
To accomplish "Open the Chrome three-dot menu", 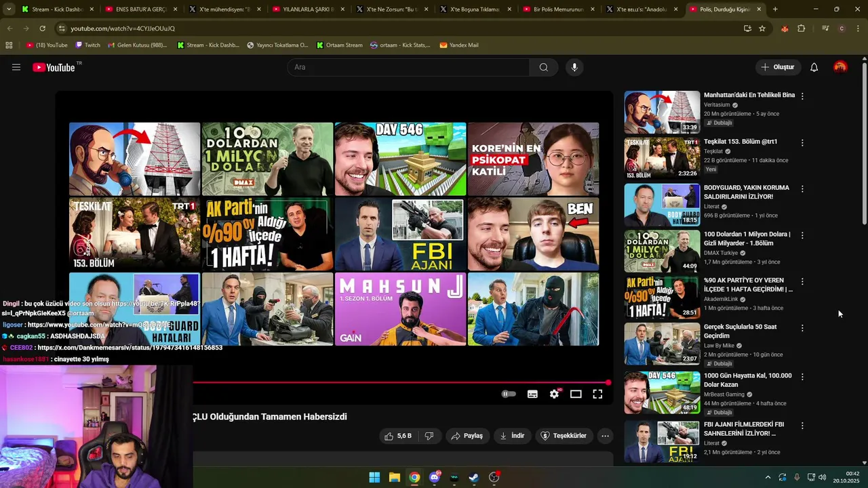I will [x=858, y=28].
